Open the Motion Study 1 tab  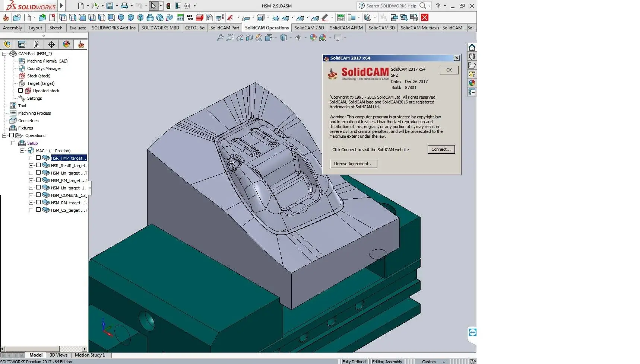[90, 355]
